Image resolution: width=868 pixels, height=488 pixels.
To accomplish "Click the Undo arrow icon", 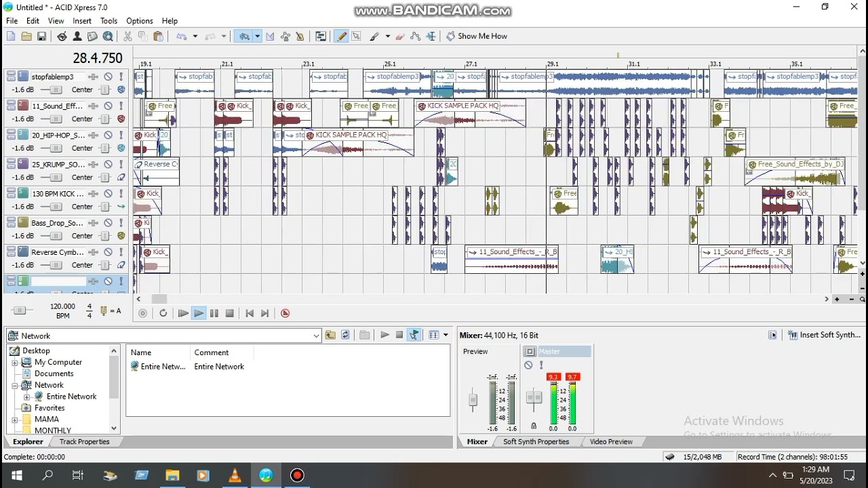I will [x=182, y=37].
